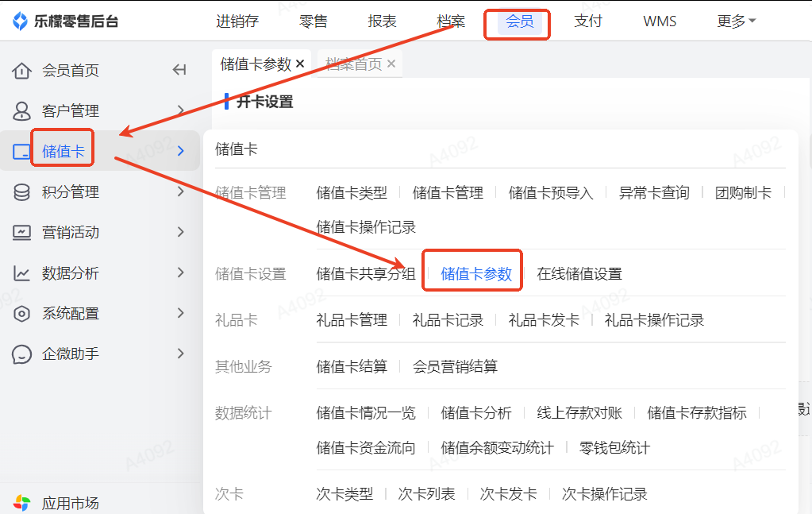Open 次卡列表 link

(427, 494)
